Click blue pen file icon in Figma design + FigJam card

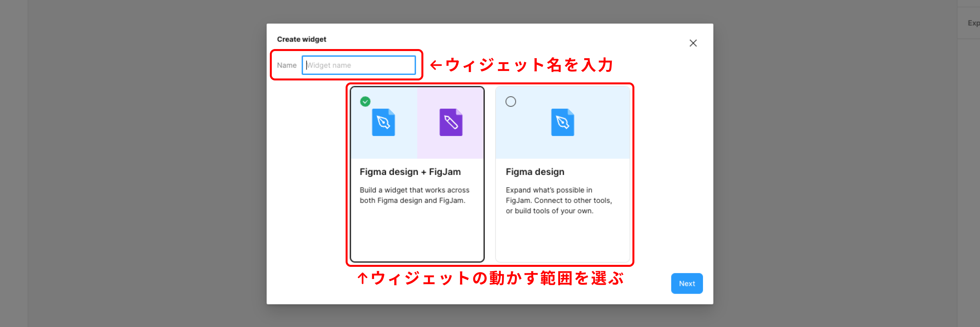pyautogui.click(x=383, y=122)
